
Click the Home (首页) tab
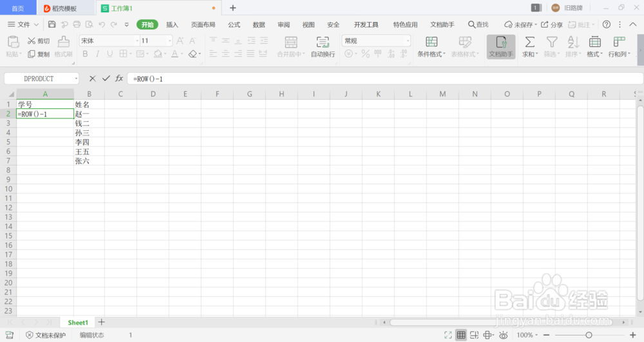coord(17,8)
